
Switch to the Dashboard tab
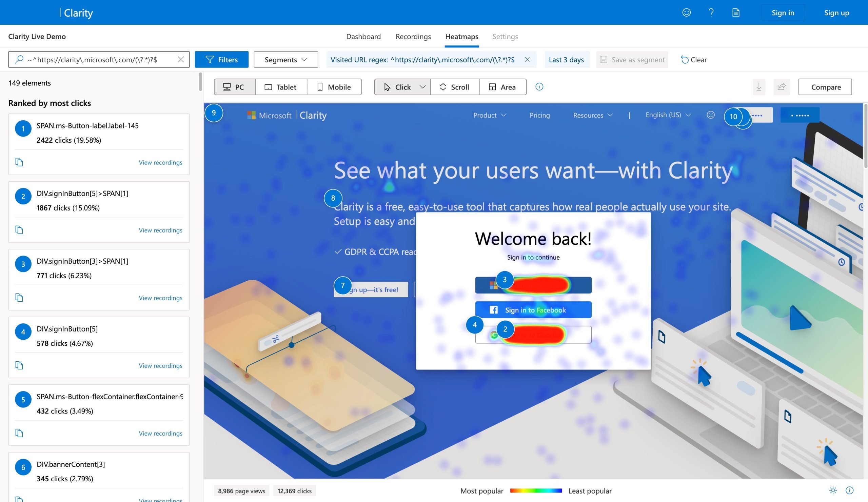[x=363, y=36]
